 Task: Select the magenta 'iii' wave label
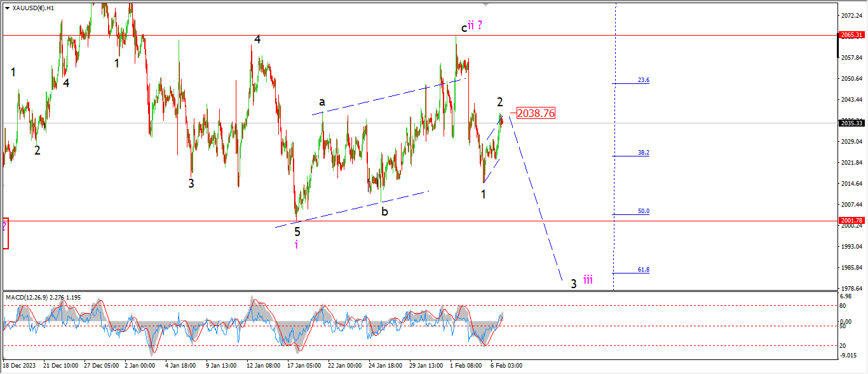pos(588,280)
